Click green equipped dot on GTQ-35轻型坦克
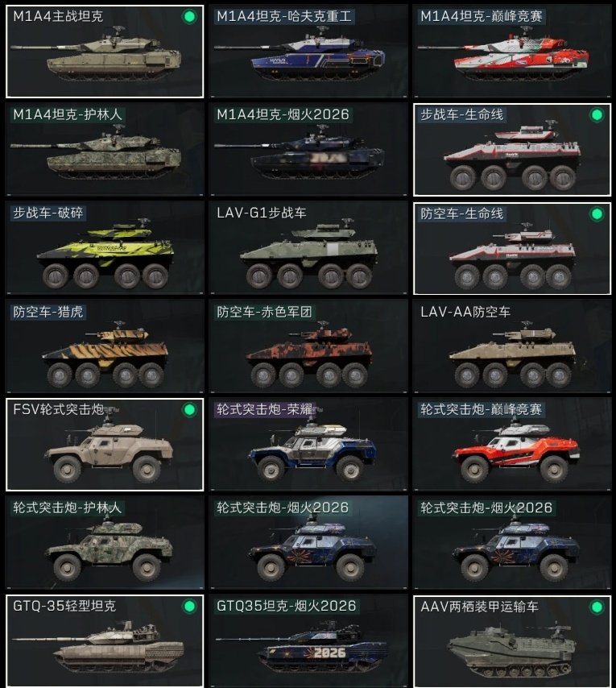The width and height of the screenshot is (616, 688). pyautogui.click(x=189, y=607)
